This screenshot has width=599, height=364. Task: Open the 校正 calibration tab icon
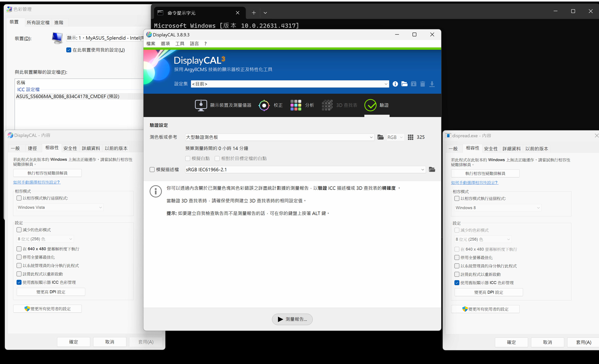click(264, 105)
